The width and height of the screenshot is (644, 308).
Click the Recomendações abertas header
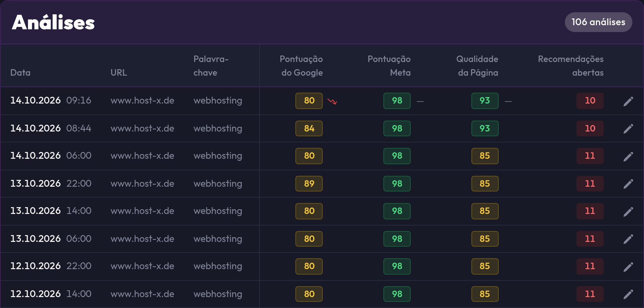(571, 66)
